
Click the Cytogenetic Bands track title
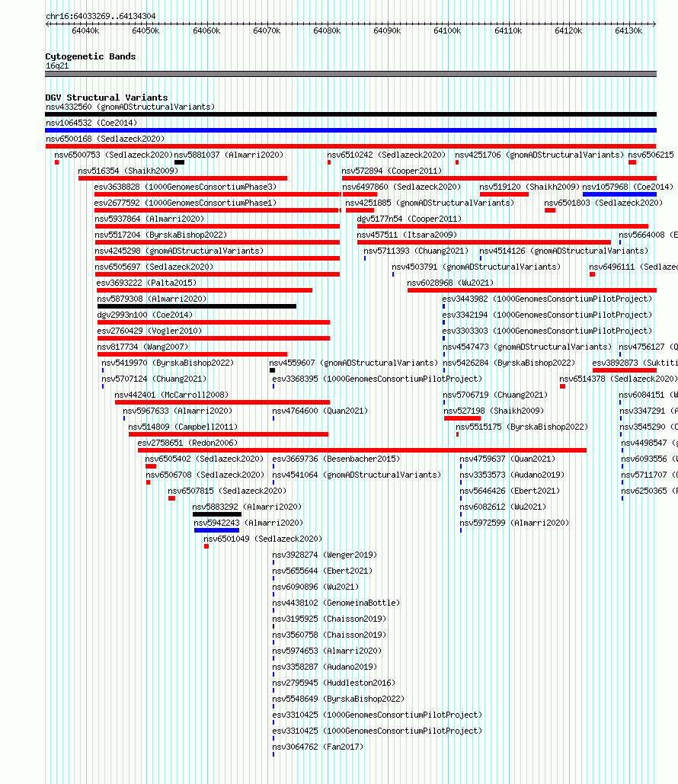pyautogui.click(x=91, y=56)
